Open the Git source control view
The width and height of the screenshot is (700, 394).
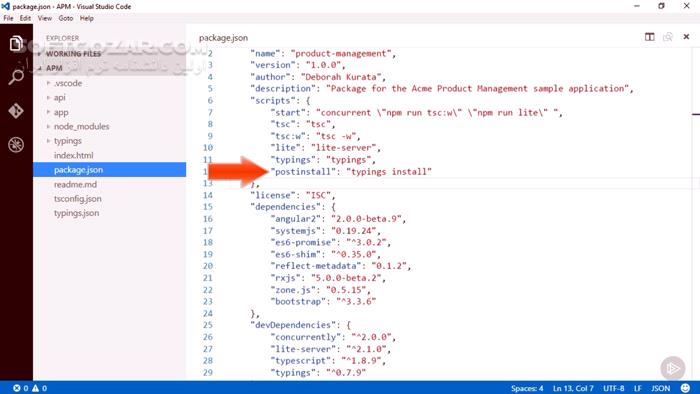click(16, 111)
